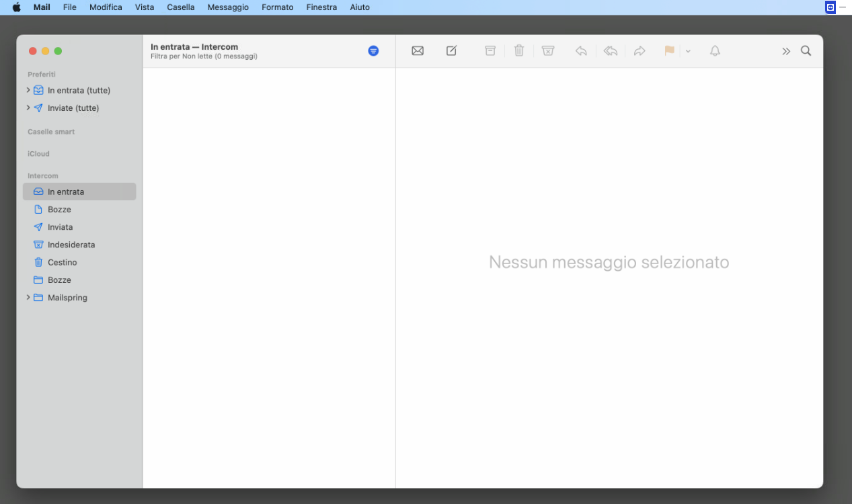Select the Indesiderata mailbox

pos(71,245)
